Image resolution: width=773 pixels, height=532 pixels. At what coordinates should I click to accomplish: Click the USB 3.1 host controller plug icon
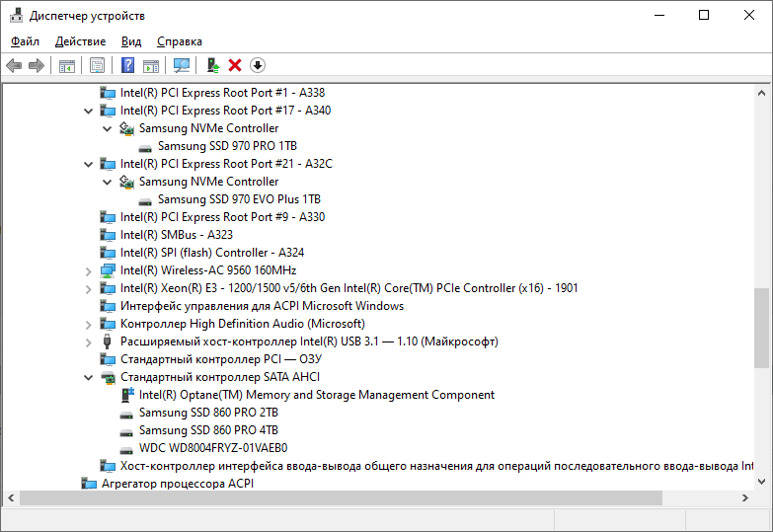[107, 342]
